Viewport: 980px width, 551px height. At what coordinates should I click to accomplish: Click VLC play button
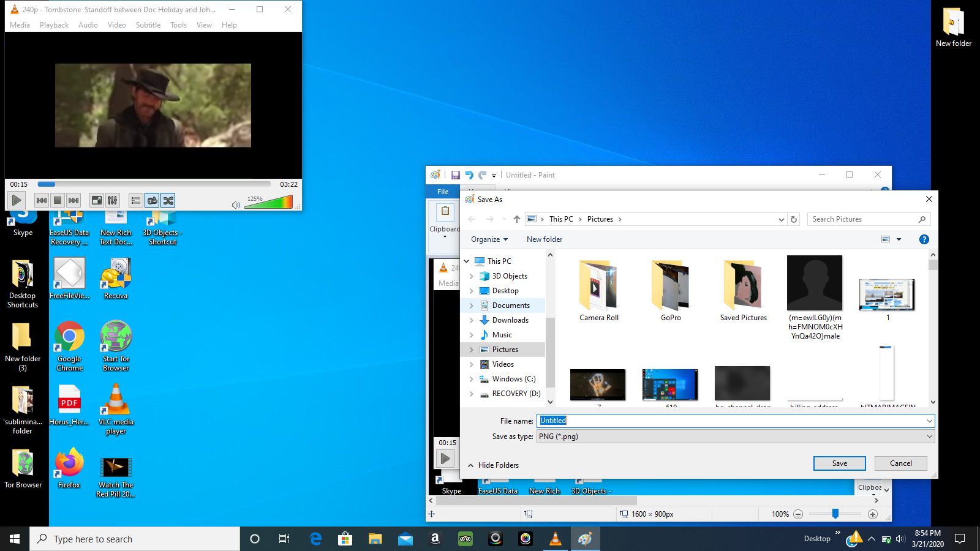point(17,200)
